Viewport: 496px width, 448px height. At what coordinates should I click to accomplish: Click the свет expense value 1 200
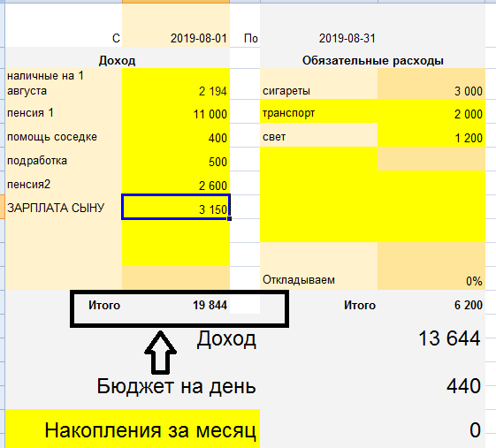tap(431, 135)
